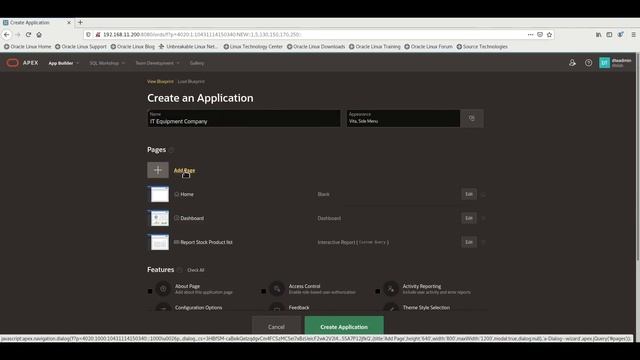
Task: Open the browser library icon
Action: coord(598,35)
